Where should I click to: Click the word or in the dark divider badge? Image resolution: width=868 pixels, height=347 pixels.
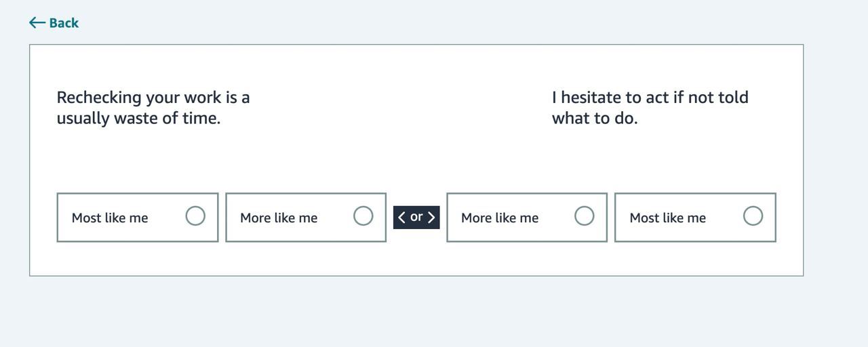tap(416, 217)
